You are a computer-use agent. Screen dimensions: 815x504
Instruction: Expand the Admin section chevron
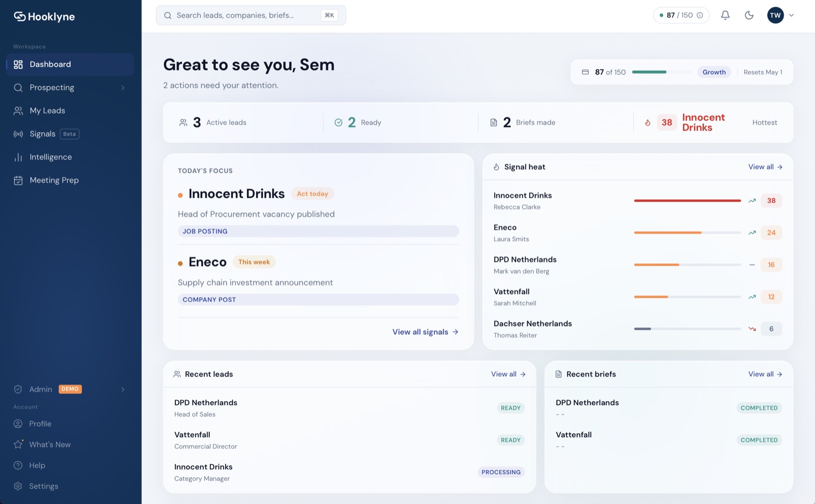(x=123, y=389)
